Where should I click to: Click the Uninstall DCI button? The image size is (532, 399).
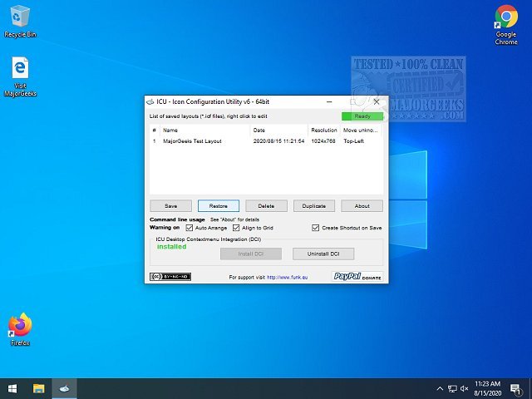pos(323,254)
